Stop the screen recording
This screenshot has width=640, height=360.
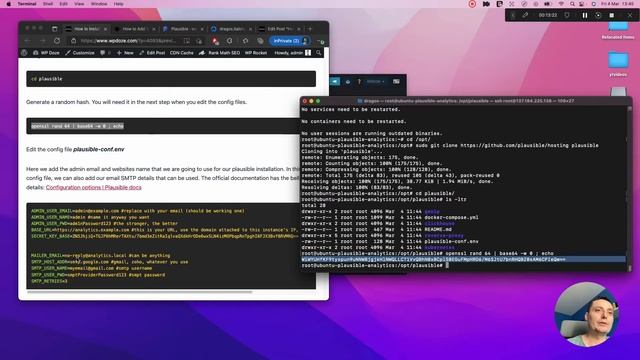click(611, 15)
